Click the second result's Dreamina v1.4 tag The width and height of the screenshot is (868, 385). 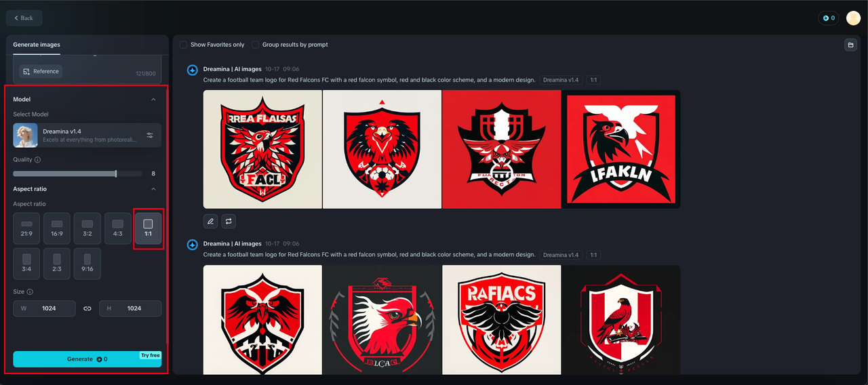click(561, 255)
